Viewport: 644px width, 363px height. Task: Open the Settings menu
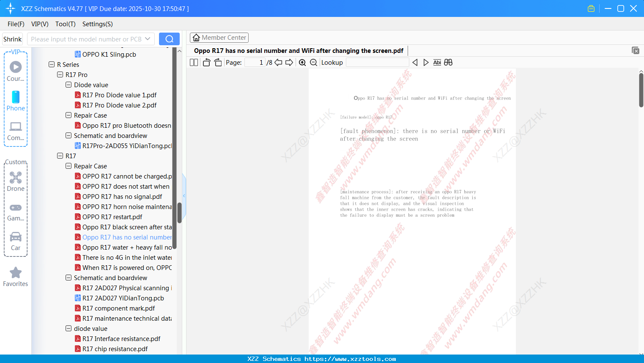point(98,24)
